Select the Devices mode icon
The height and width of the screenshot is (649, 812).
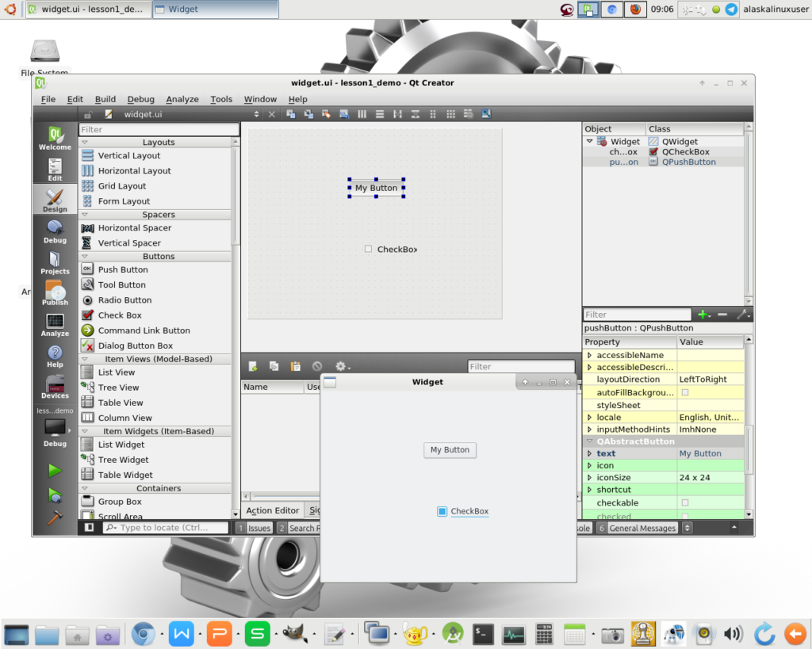55,387
